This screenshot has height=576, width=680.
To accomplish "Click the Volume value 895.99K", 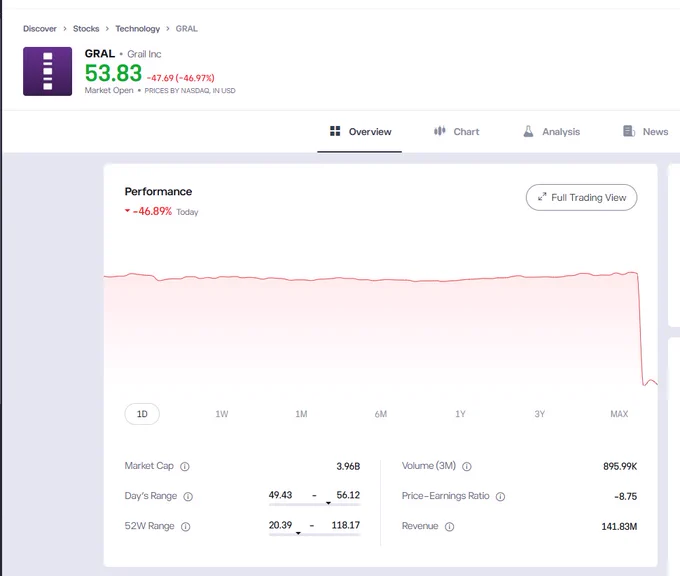I will click(620, 466).
